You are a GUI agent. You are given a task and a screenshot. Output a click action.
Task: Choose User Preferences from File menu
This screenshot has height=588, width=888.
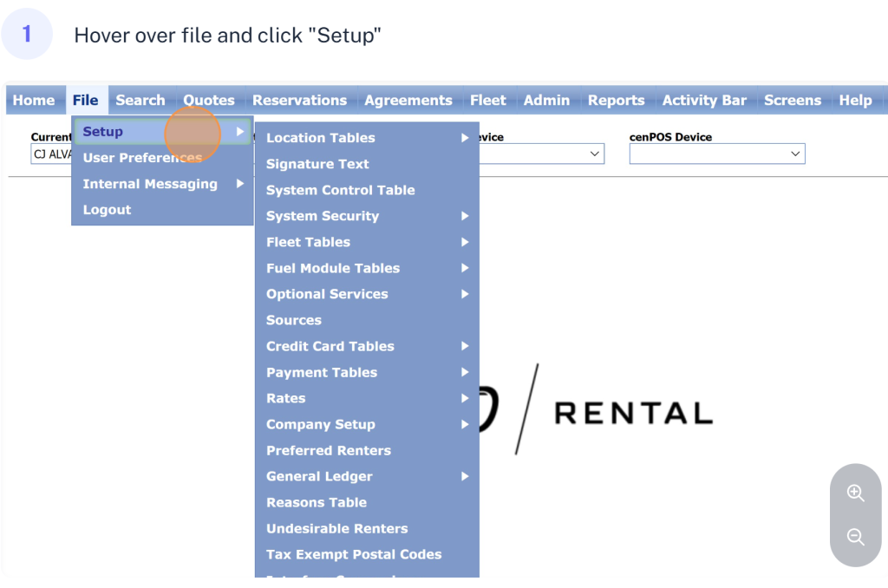(142, 158)
